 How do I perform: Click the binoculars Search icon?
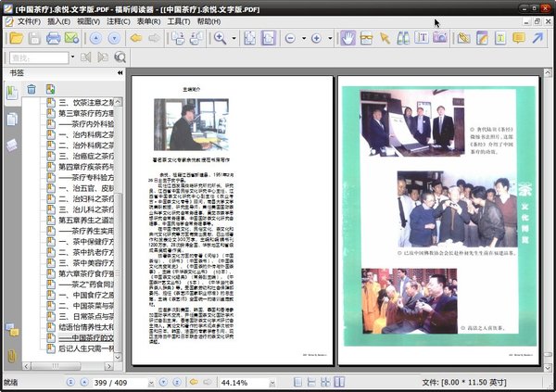pos(404,38)
